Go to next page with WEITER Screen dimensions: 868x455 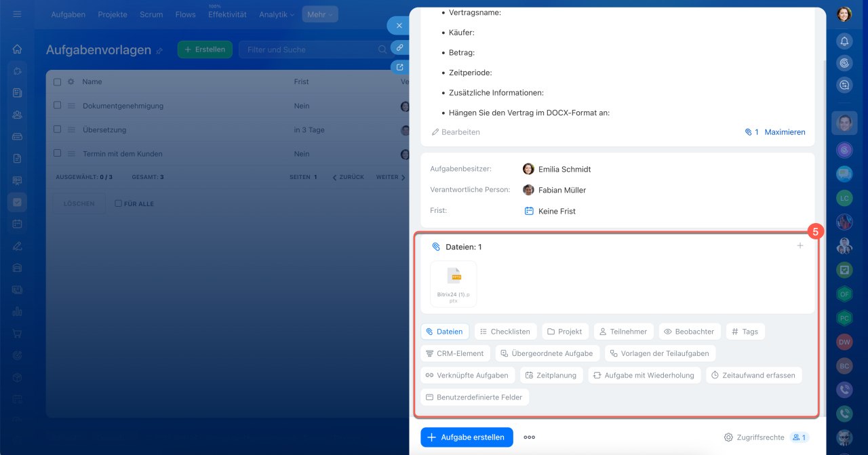[391, 177]
